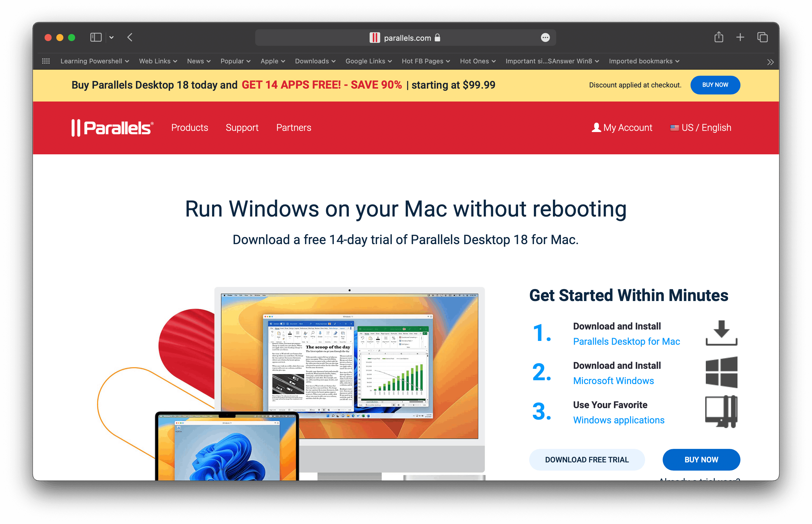Open the Parallels Desktop for Mac link
Screen dimensions: 812x524
pos(626,341)
